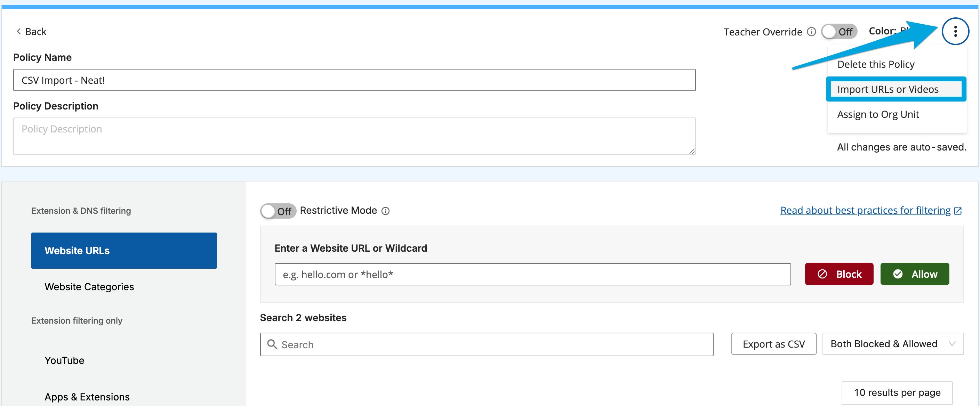Image resolution: width=980 pixels, height=406 pixels.
Task: Select Delete this Policy menu option
Action: point(875,64)
